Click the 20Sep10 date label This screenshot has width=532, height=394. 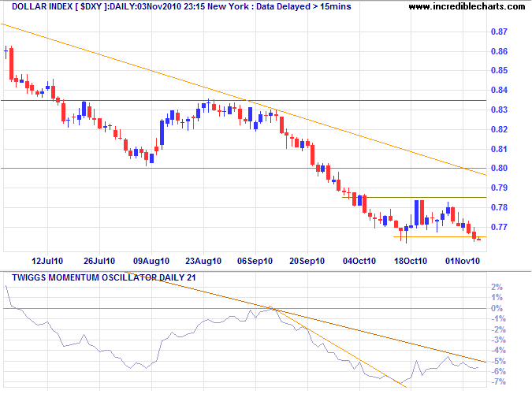[x=307, y=261]
